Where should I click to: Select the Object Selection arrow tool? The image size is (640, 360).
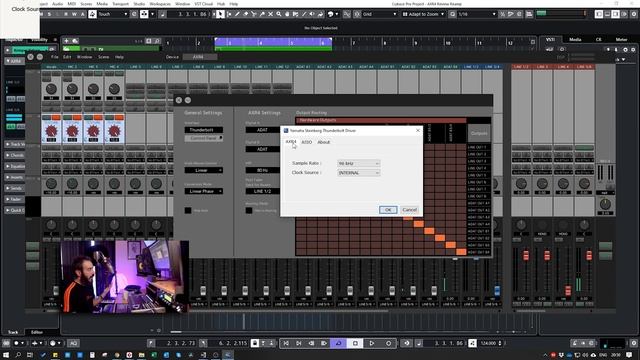click(220, 14)
